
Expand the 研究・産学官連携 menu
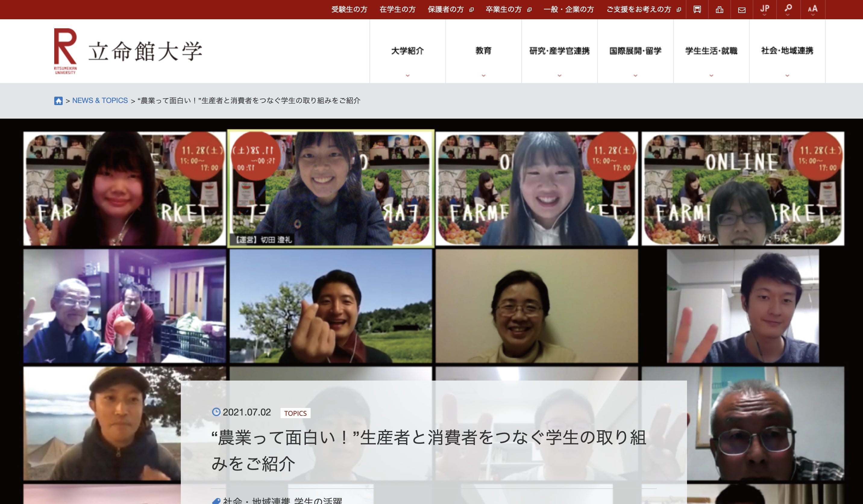tap(559, 51)
